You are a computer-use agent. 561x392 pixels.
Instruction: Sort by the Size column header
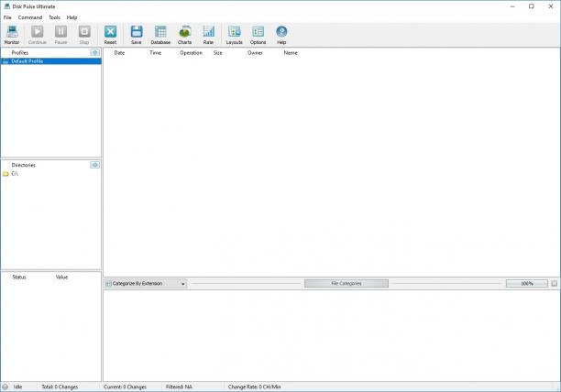tap(218, 52)
